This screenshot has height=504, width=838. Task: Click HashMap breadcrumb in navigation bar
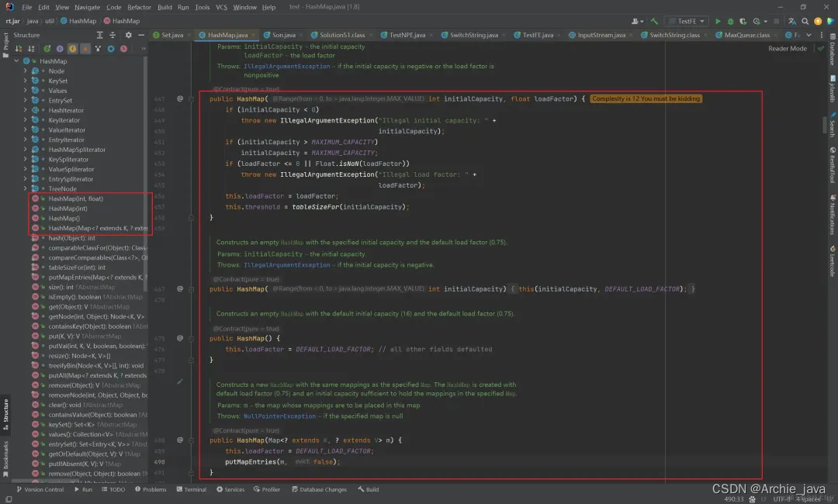78,21
